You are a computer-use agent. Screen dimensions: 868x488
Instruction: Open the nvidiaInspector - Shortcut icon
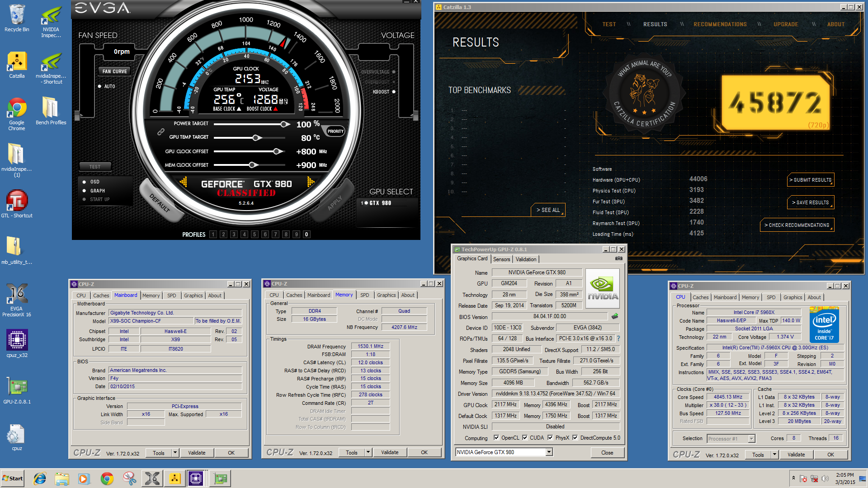[x=51, y=68]
